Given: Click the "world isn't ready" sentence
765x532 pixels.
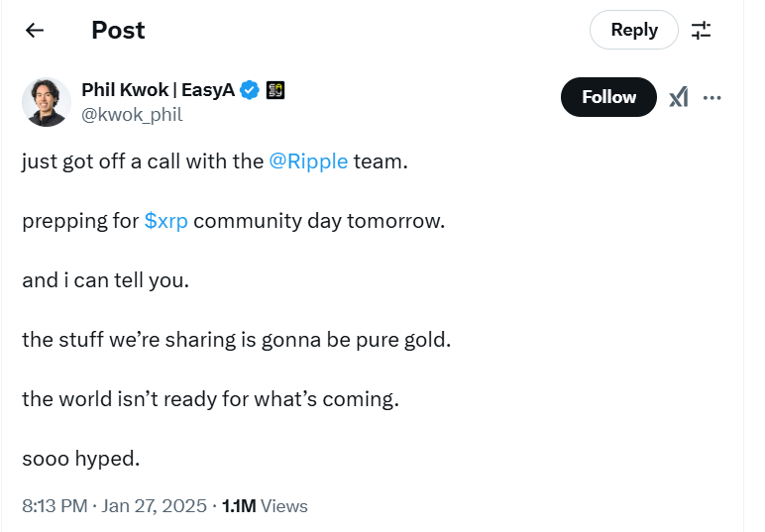Looking at the screenshot, I should pos(210,400).
